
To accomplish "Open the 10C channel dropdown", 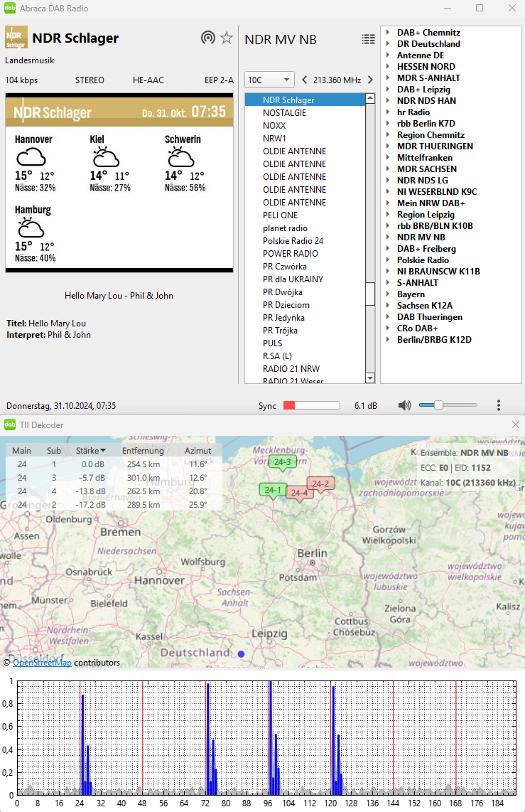I will click(x=269, y=80).
